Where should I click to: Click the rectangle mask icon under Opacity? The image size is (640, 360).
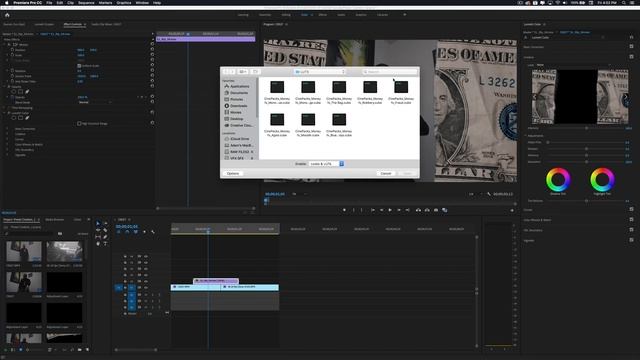[x=20, y=92]
